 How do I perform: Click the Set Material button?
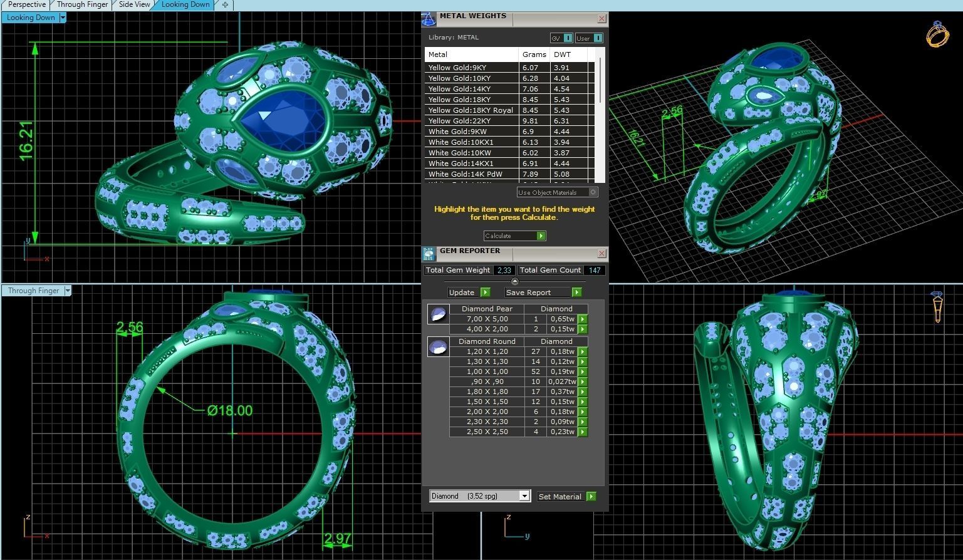[x=566, y=496]
